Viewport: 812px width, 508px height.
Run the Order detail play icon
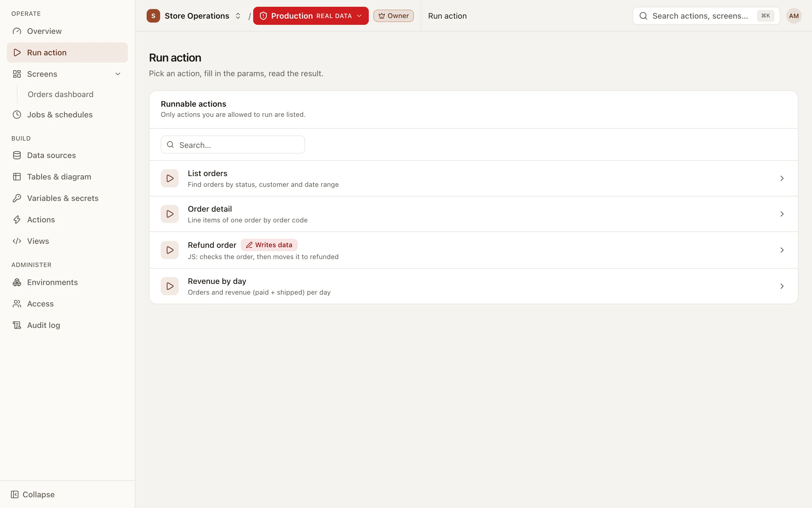pyautogui.click(x=170, y=214)
